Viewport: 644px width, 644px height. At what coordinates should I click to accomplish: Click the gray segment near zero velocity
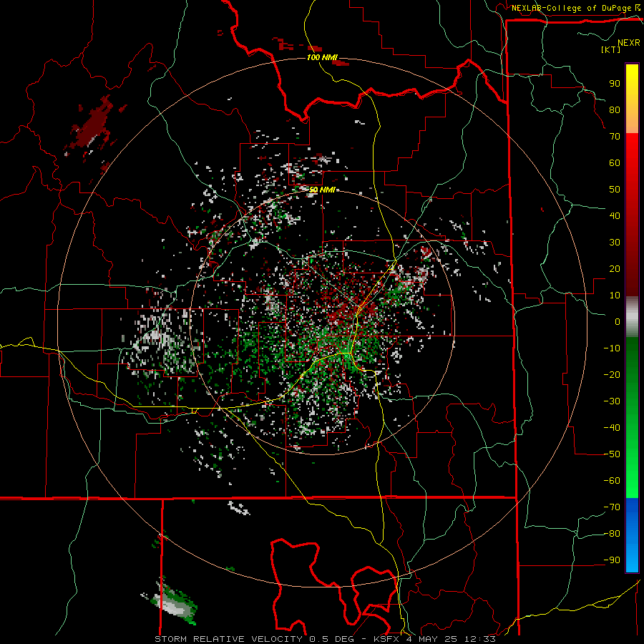point(632,317)
